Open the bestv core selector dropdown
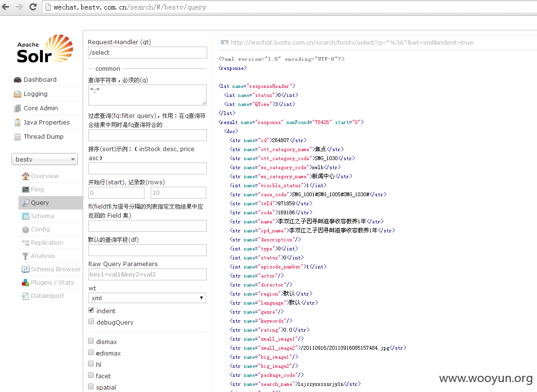 pos(45,159)
